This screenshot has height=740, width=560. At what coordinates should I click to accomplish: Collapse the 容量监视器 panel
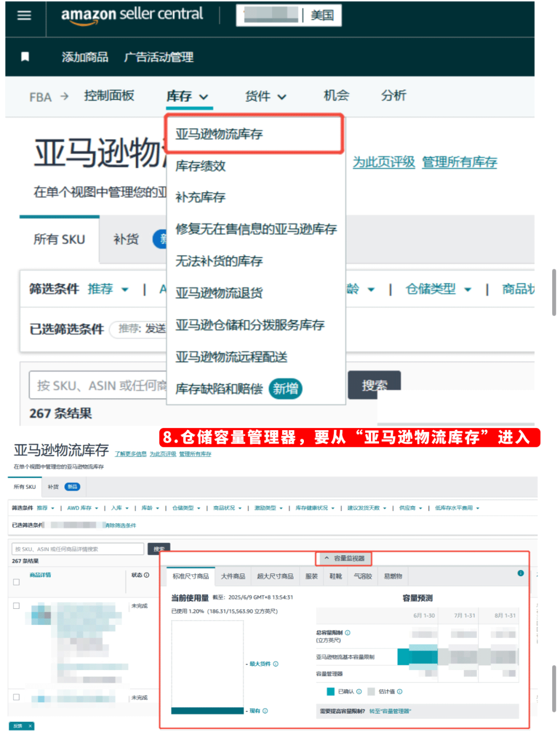(345, 558)
